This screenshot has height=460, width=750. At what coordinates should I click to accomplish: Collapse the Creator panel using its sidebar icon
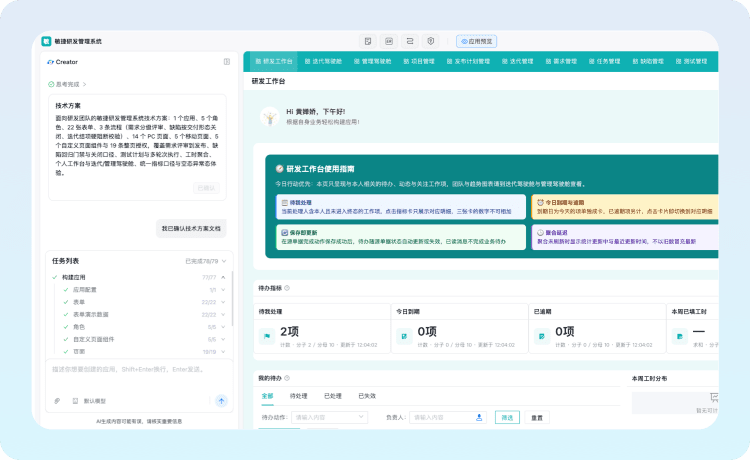click(227, 62)
